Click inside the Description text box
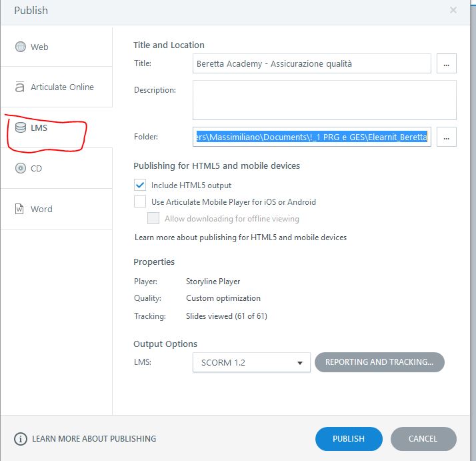The height and width of the screenshot is (461, 476). click(324, 100)
